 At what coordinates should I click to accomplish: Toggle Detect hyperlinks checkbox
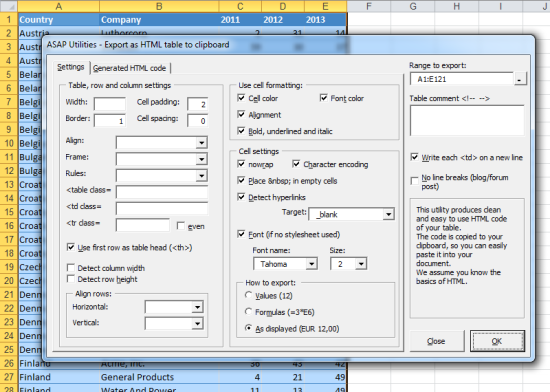(241, 197)
